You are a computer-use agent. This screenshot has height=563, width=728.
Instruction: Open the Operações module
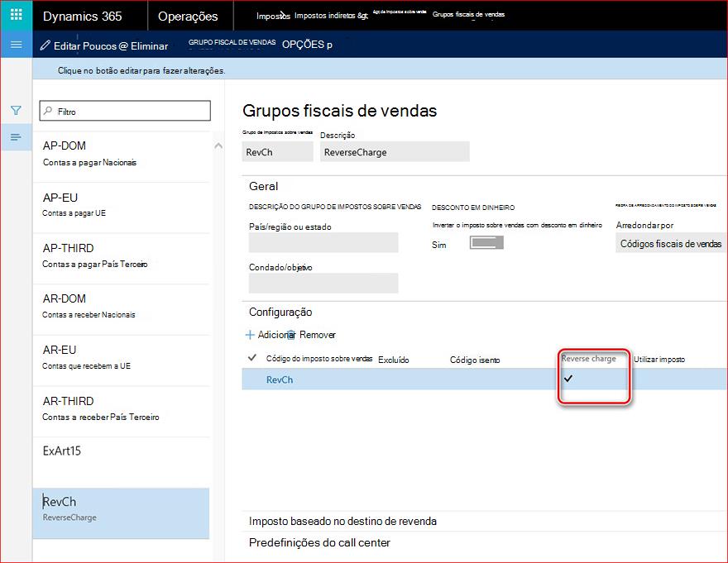pyautogui.click(x=188, y=17)
